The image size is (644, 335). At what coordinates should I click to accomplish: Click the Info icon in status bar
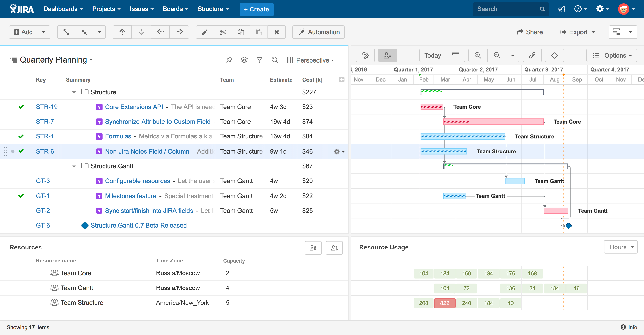tap(623, 327)
